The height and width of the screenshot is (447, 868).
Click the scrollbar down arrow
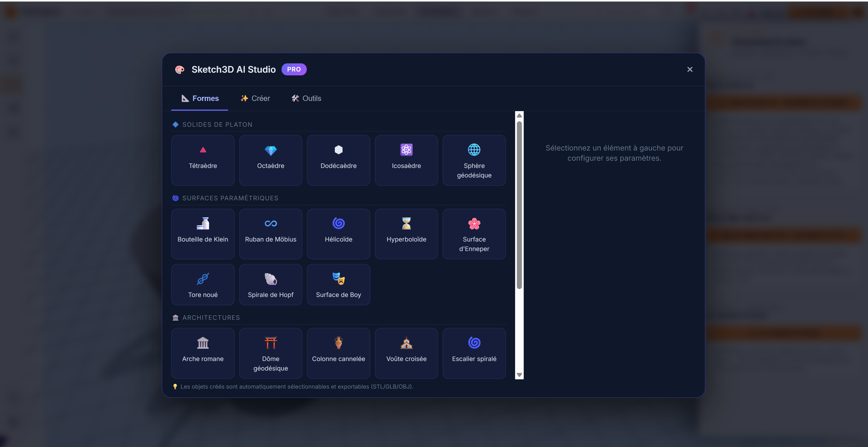[x=519, y=375]
